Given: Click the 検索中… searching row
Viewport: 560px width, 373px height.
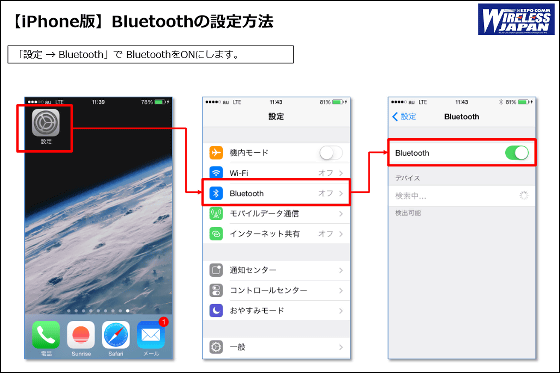Looking at the screenshot, I should click(462, 196).
